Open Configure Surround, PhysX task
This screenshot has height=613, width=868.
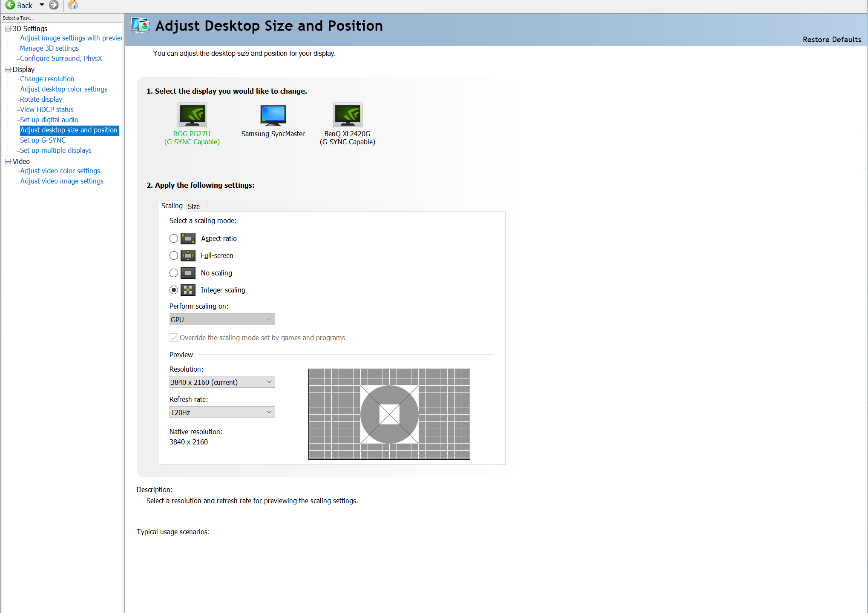pyautogui.click(x=61, y=58)
